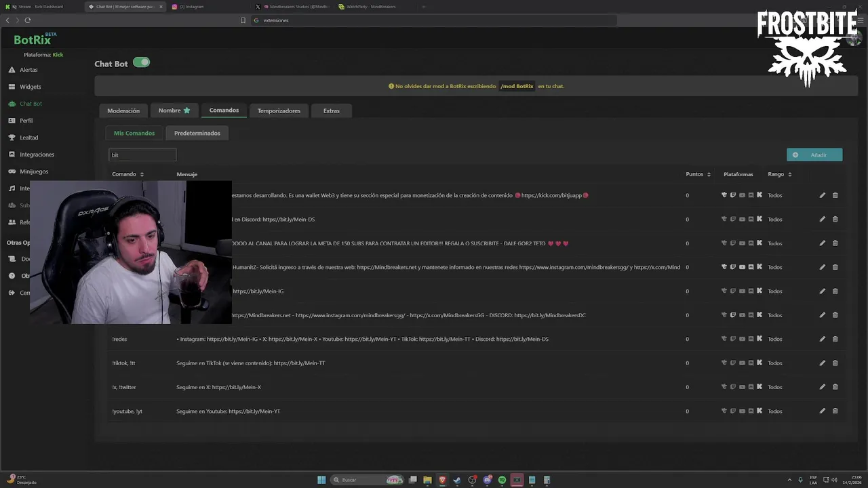Switch to the Moderación tab
Image resolution: width=868 pixels, height=488 pixels.
point(123,110)
